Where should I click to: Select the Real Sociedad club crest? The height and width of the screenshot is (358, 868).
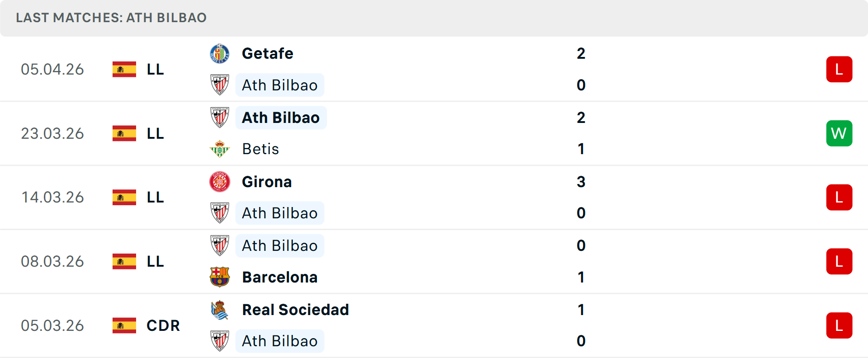click(220, 310)
